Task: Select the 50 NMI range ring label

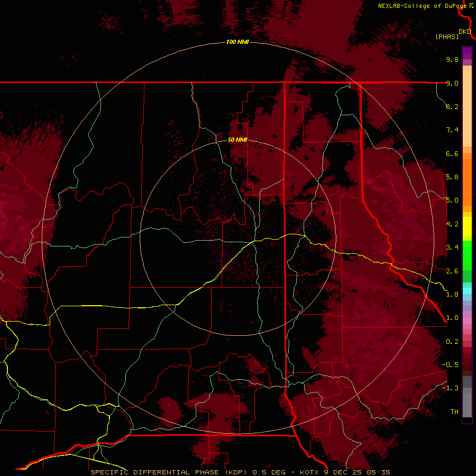Action: (x=237, y=140)
